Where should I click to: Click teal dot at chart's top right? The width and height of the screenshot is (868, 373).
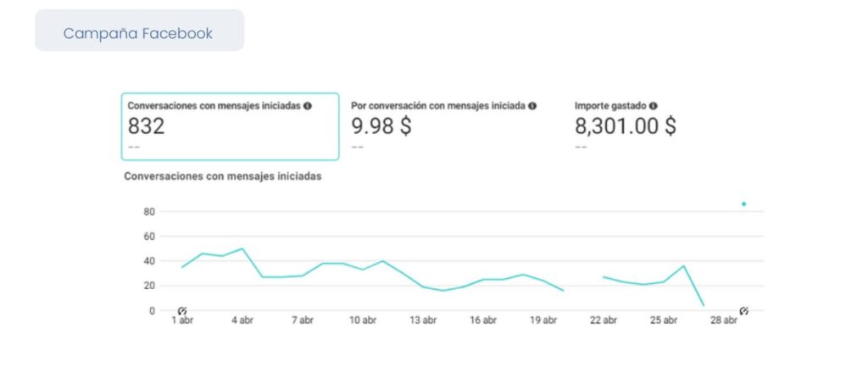pyautogui.click(x=744, y=204)
